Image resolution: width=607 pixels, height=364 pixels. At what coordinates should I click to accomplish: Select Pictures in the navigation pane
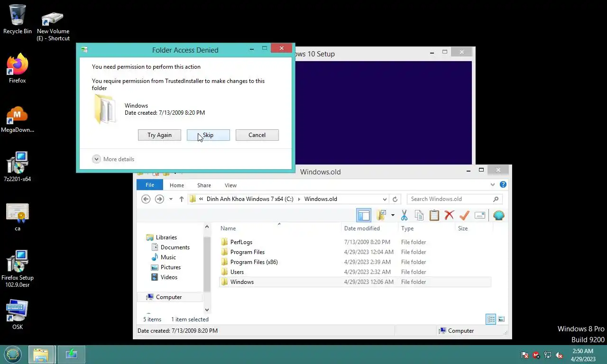pyautogui.click(x=166, y=267)
